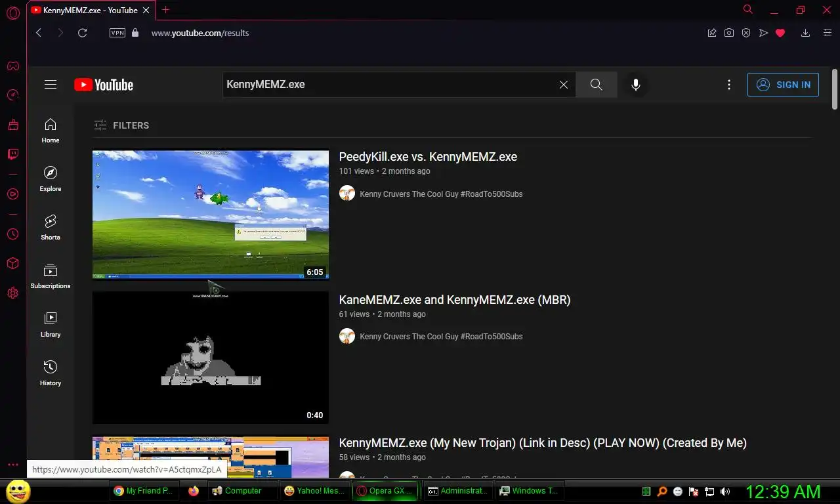Click the volume speaker tray icon

(x=725, y=491)
